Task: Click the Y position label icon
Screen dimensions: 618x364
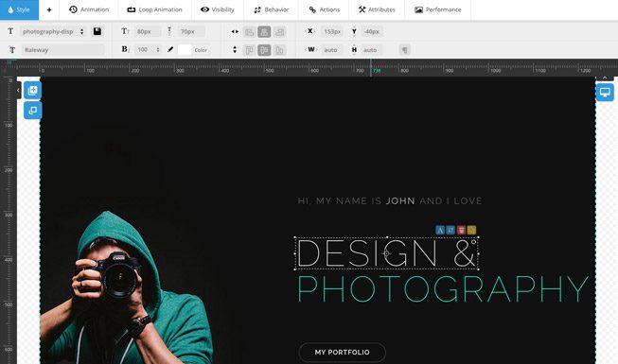Action: (x=354, y=31)
